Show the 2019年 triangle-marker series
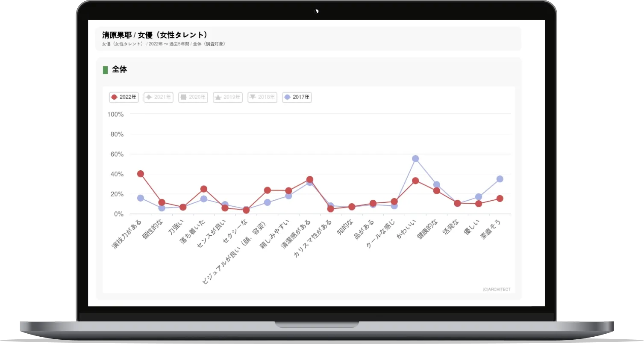This screenshot has width=644, height=344. (228, 98)
